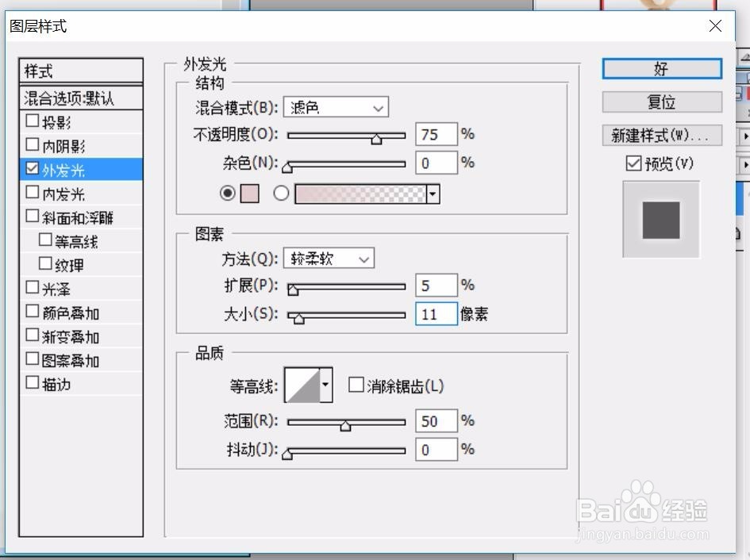Open the contour preset dropdown arrow
750x560 pixels.
point(324,385)
